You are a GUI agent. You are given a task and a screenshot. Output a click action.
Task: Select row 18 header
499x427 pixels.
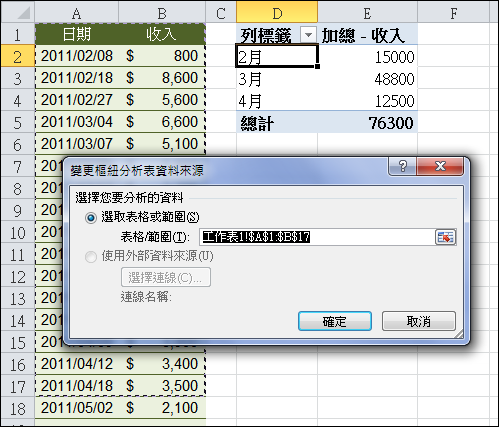pos(18,408)
